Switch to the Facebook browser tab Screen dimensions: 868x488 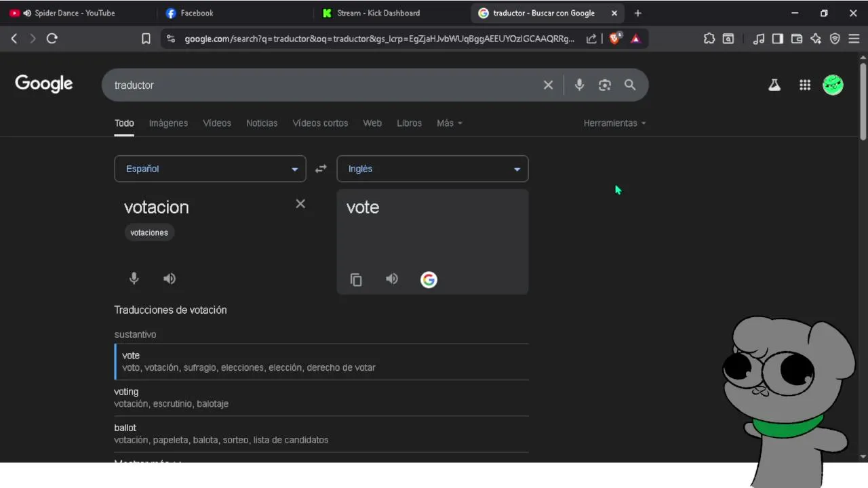click(234, 13)
